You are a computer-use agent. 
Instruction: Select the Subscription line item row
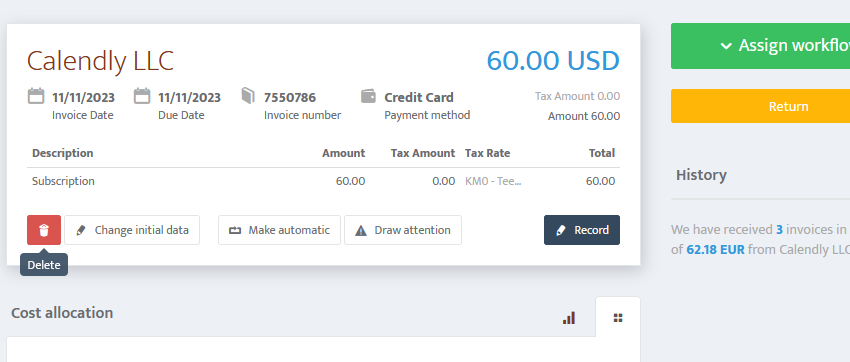(x=324, y=181)
